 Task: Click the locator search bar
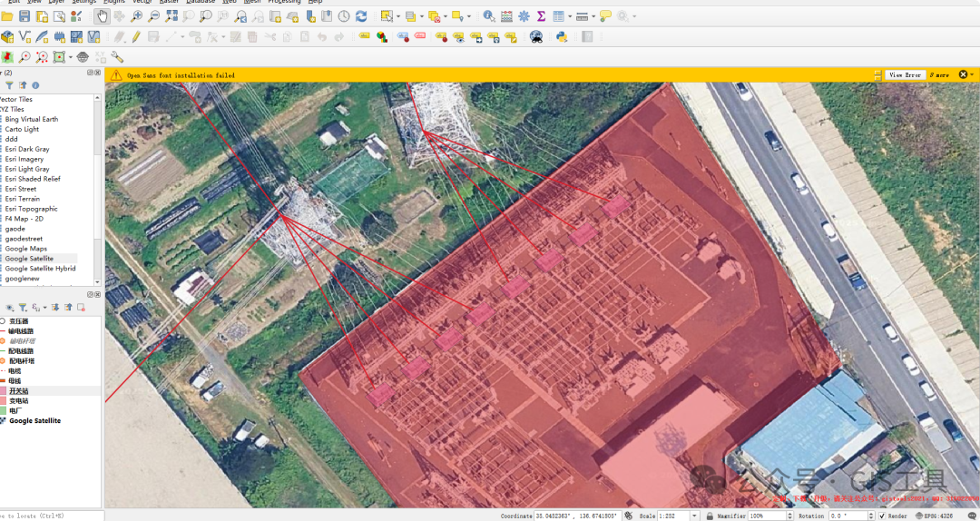click(x=50, y=516)
